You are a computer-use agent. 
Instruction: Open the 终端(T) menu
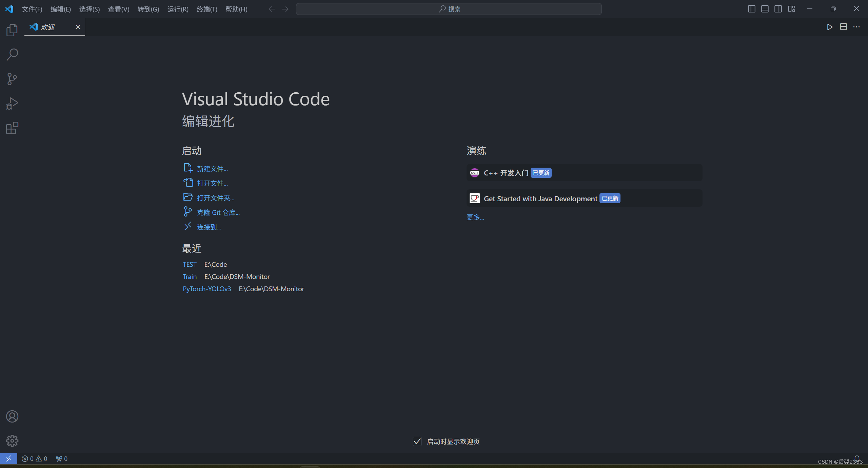[207, 9]
